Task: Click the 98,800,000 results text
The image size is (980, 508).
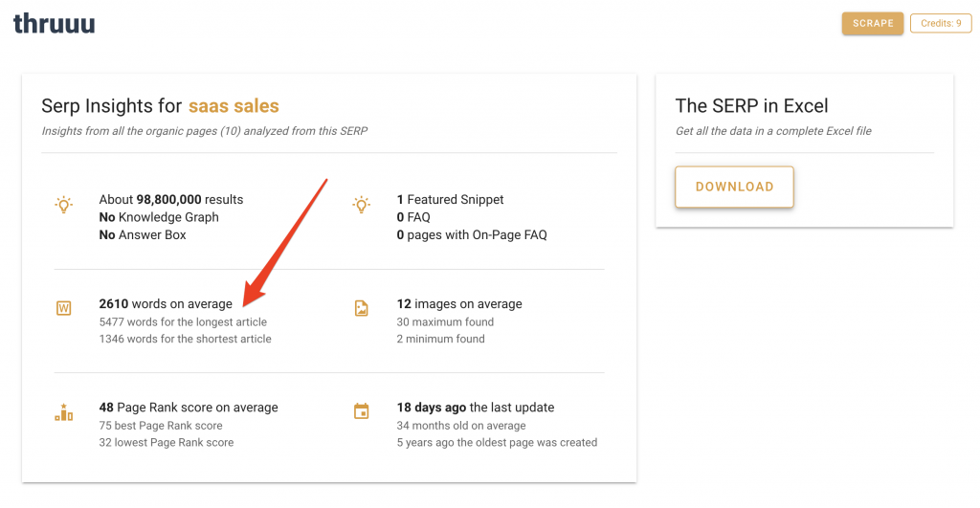Action: (171, 199)
